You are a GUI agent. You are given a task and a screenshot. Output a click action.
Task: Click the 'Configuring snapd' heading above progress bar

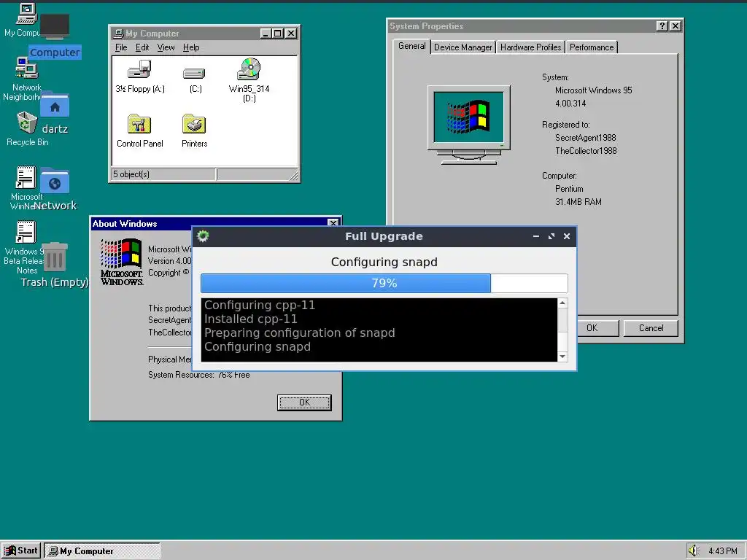(384, 262)
